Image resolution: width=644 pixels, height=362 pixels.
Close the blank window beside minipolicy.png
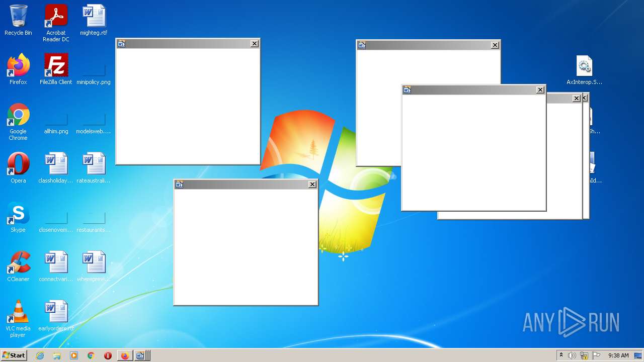click(255, 44)
